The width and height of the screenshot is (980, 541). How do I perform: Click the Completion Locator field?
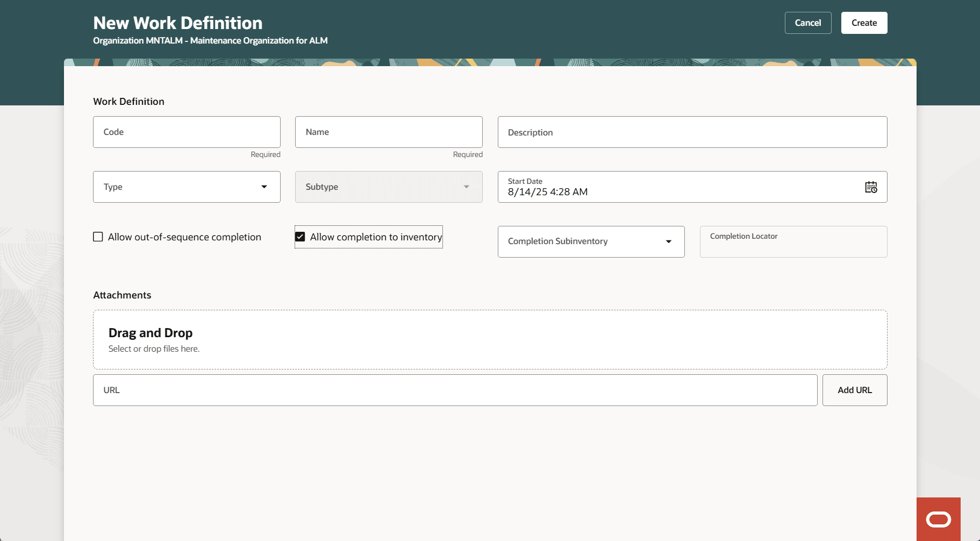pyautogui.click(x=793, y=241)
